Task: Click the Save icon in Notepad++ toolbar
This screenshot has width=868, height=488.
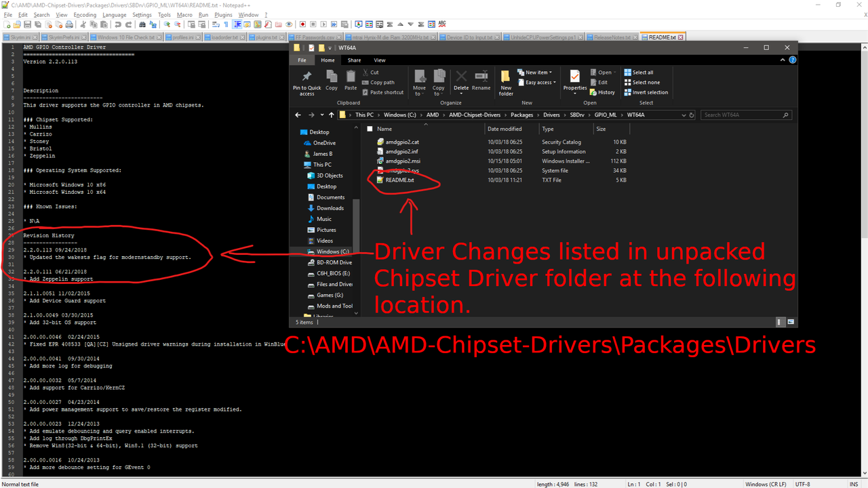Action: coord(28,24)
